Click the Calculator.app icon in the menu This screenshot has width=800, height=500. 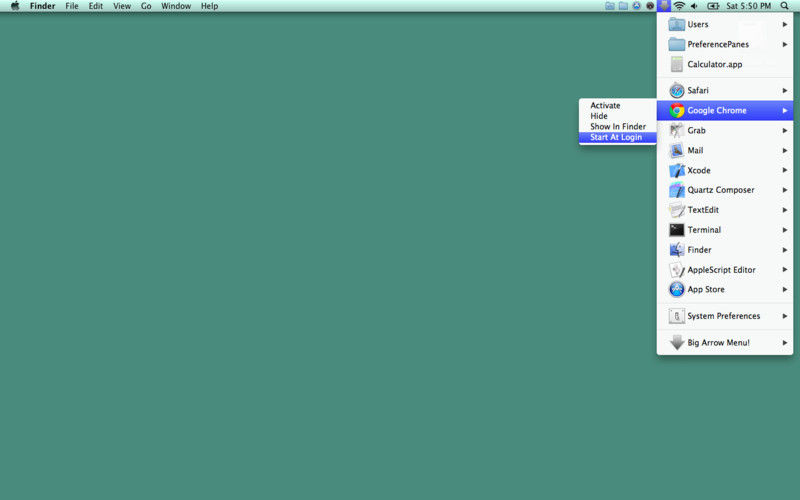(677, 64)
